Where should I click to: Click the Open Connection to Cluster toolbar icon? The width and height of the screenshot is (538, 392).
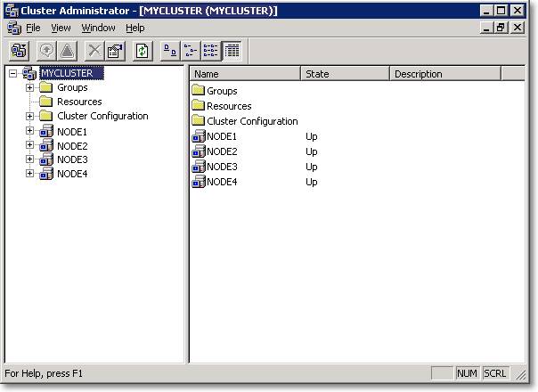[x=19, y=51]
